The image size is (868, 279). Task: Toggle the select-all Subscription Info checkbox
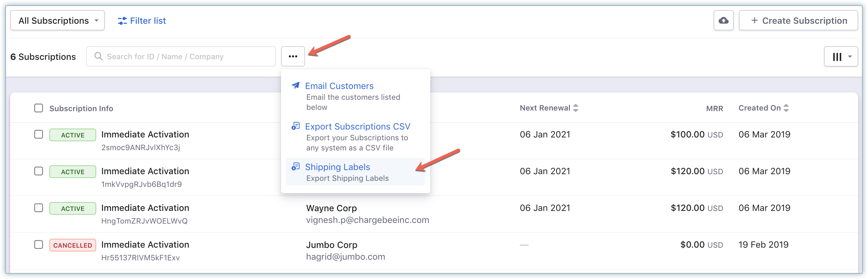(39, 108)
